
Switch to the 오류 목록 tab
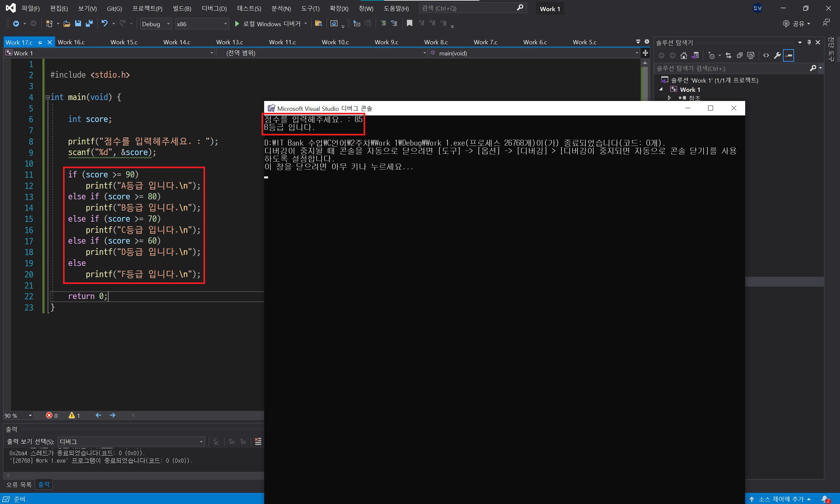[x=19, y=485]
